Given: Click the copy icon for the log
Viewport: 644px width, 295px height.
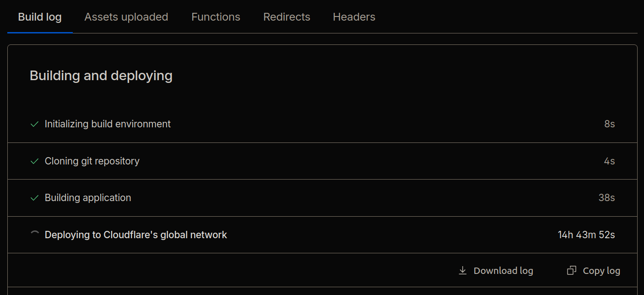Looking at the screenshot, I should pos(571,271).
